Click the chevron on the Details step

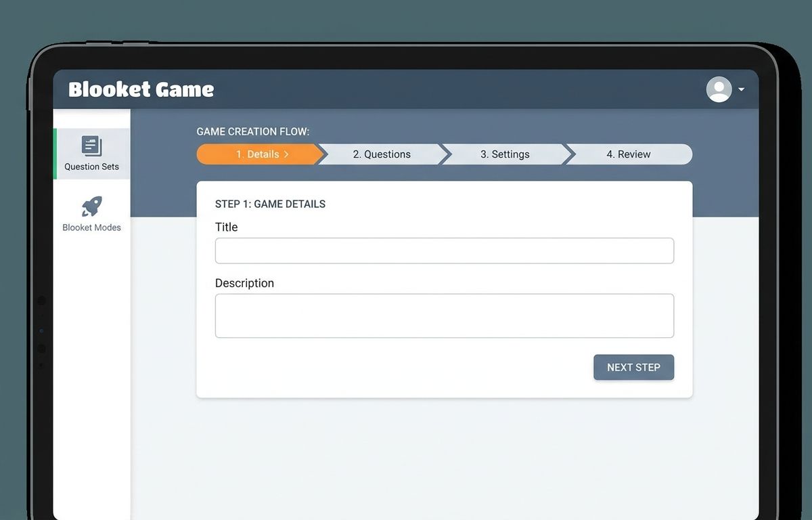tap(286, 154)
